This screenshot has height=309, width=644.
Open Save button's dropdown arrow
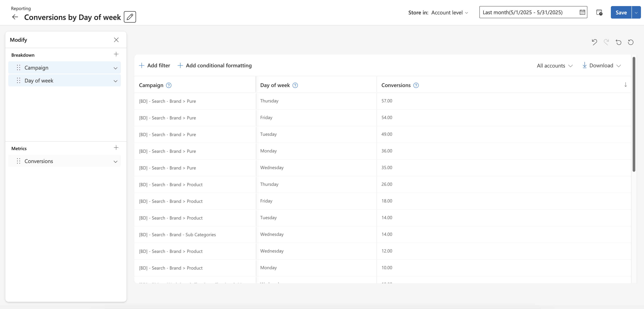pos(636,13)
